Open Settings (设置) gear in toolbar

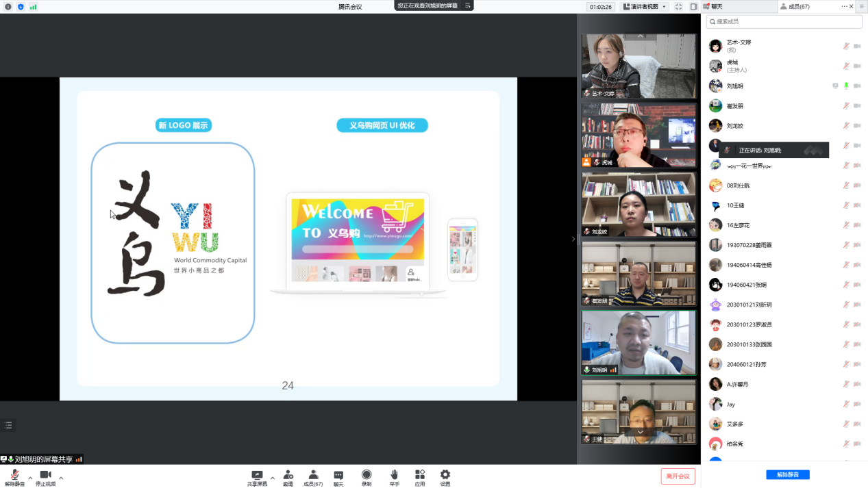[x=445, y=478]
